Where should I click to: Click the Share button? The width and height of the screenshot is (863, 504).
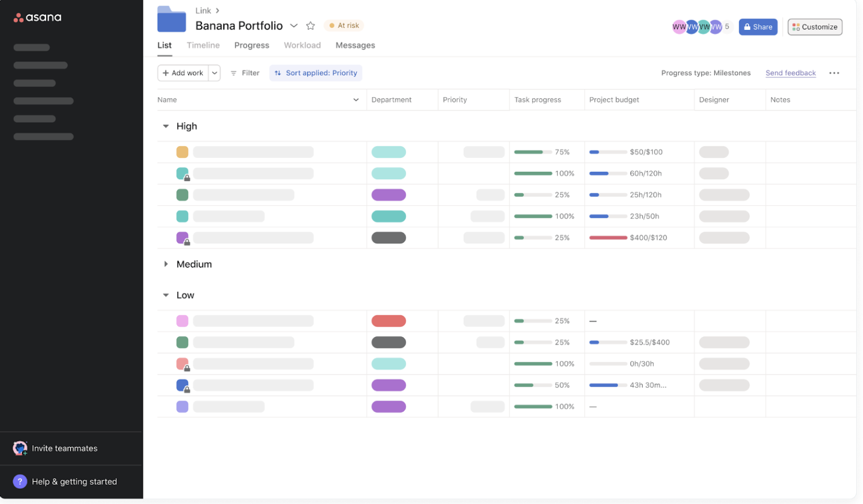(758, 27)
